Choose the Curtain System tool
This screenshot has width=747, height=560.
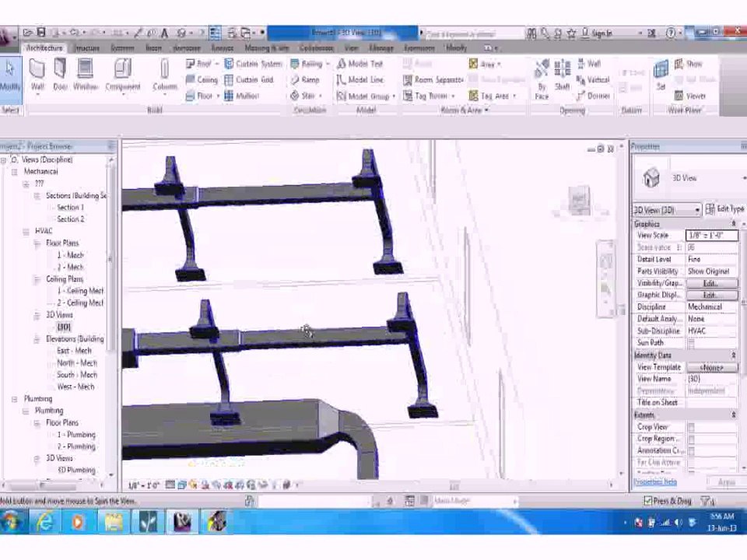253,64
